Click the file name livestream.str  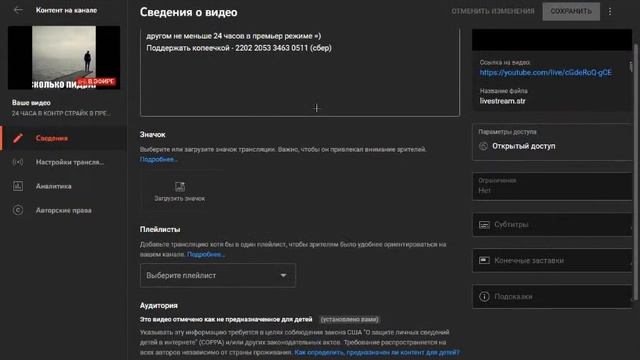point(502,101)
